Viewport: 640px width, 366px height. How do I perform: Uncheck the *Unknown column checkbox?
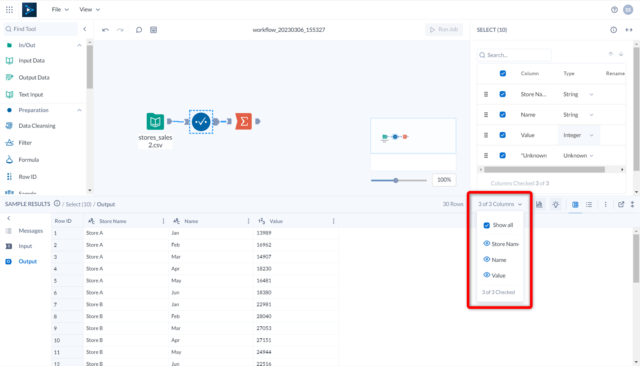(502, 155)
